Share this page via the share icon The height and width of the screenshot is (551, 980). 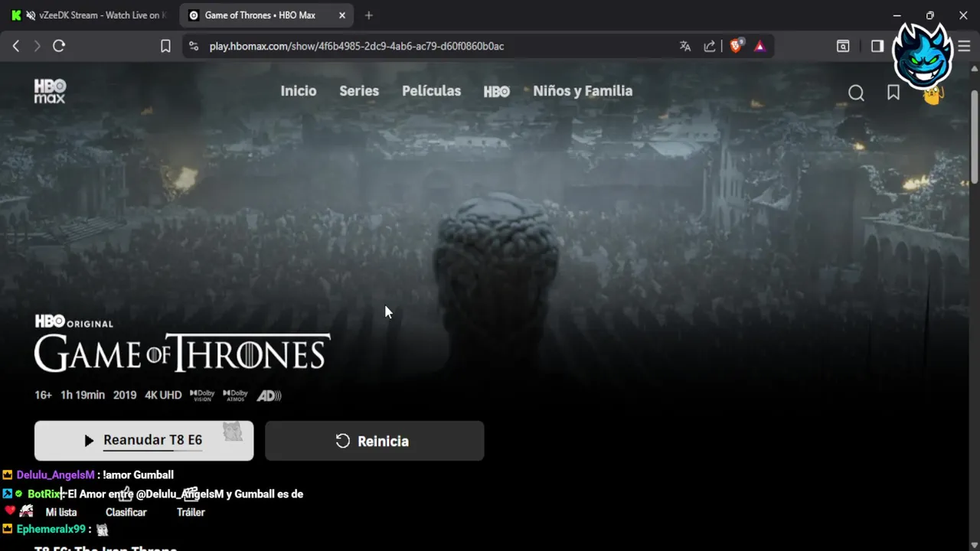pyautogui.click(x=710, y=46)
